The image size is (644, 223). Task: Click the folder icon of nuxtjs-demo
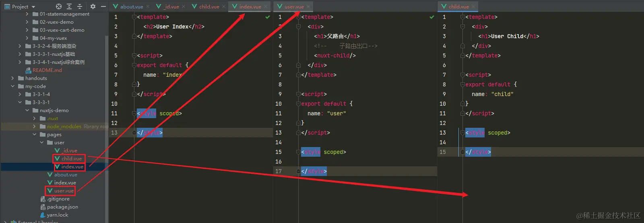[35, 110]
